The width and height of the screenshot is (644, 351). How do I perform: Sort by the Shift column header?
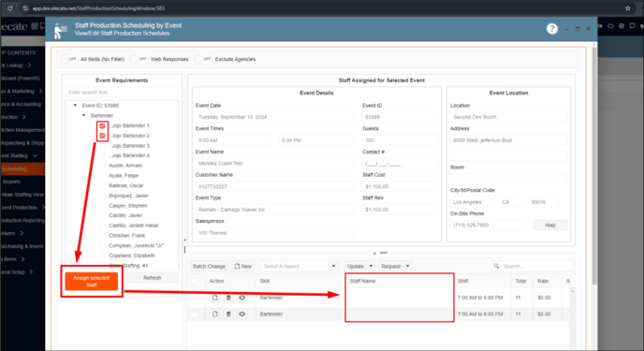(x=462, y=281)
